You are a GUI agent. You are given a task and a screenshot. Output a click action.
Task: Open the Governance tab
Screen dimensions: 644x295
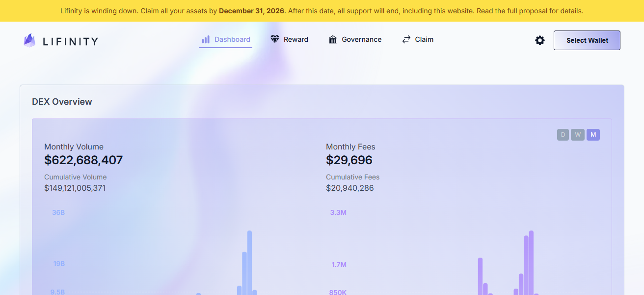(361, 39)
